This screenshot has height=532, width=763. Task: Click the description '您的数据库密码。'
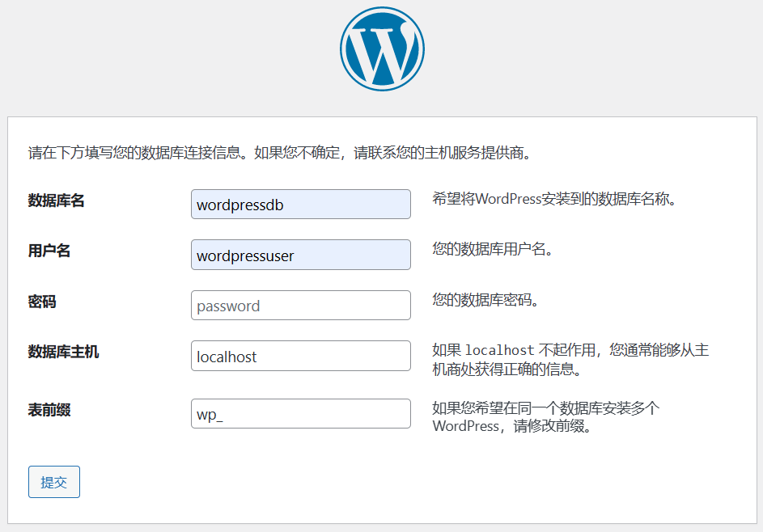coord(485,300)
